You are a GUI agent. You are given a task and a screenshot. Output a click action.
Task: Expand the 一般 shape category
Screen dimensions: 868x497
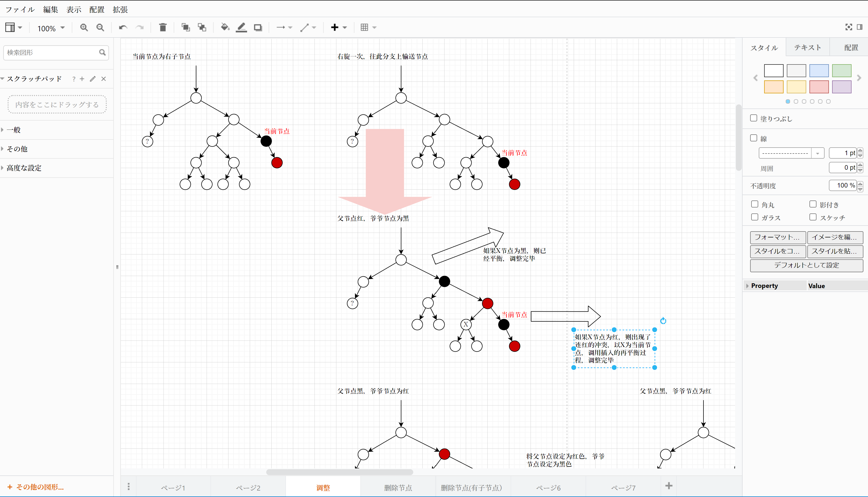pos(14,130)
